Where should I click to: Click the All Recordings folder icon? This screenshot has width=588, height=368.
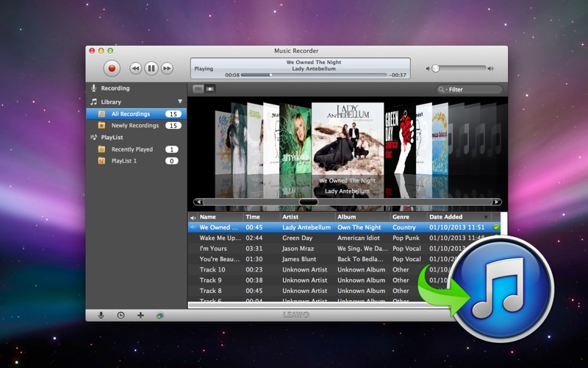click(x=101, y=114)
